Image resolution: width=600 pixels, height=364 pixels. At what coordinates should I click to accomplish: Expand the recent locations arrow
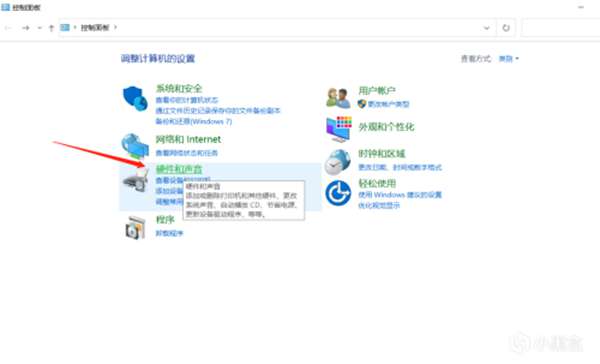point(39,28)
